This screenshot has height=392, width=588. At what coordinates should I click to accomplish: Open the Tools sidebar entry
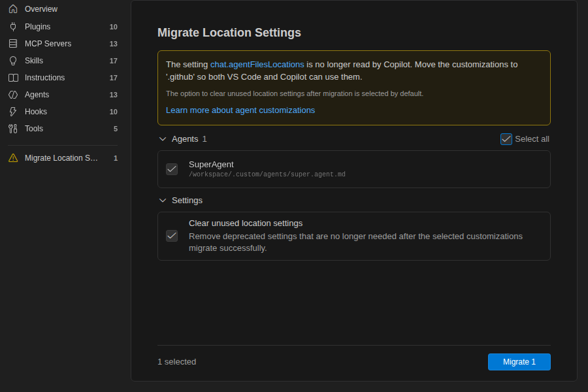point(63,129)
